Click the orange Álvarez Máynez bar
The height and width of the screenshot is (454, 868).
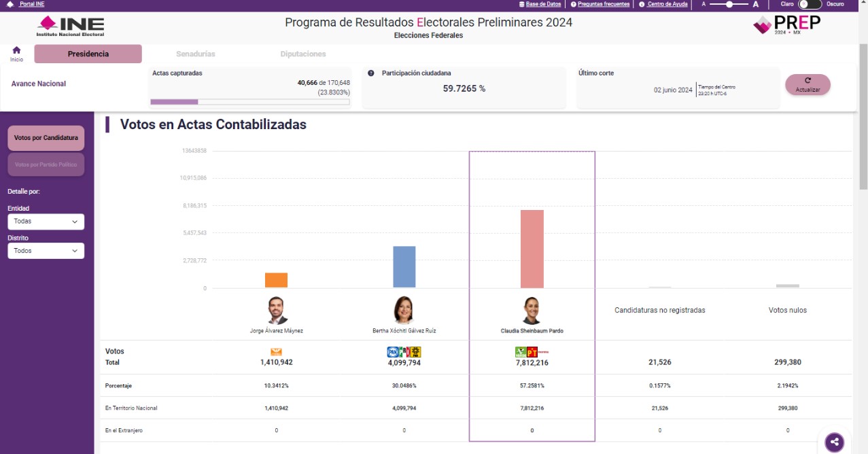tap(276, 281)
